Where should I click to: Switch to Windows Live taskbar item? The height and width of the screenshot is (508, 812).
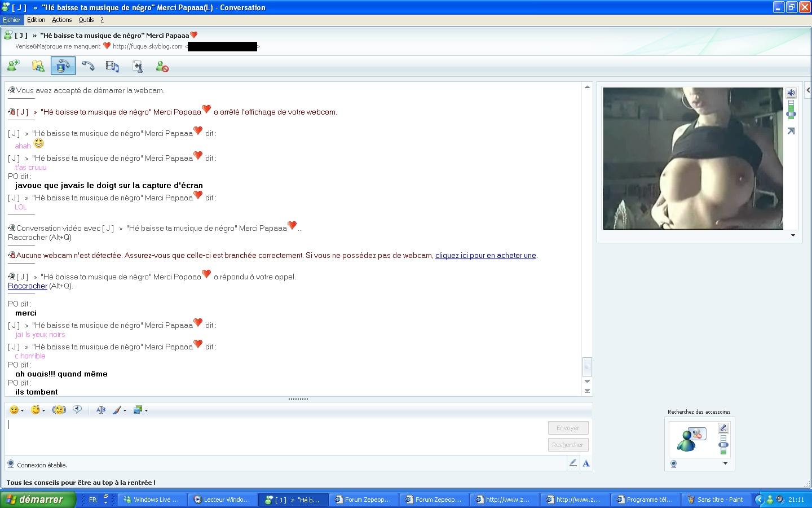pos(152,500)
